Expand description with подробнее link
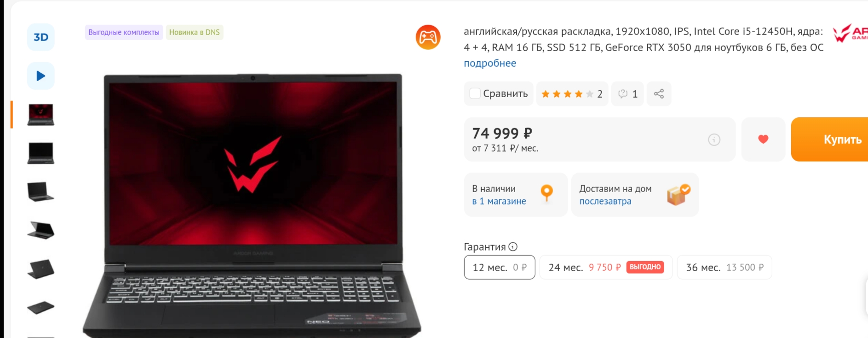This screenshot has width=868, height=338. (490, 63)
